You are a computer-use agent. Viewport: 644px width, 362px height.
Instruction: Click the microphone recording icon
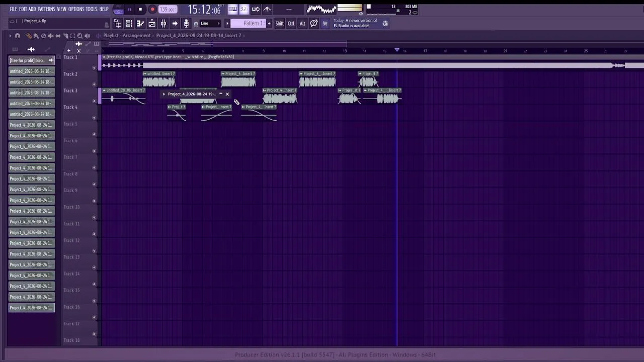[186, 24]
